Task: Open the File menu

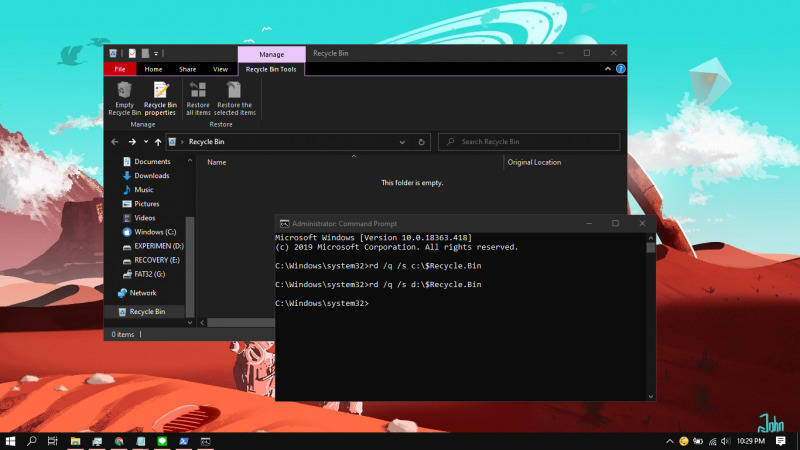Action: coord(120,69)
